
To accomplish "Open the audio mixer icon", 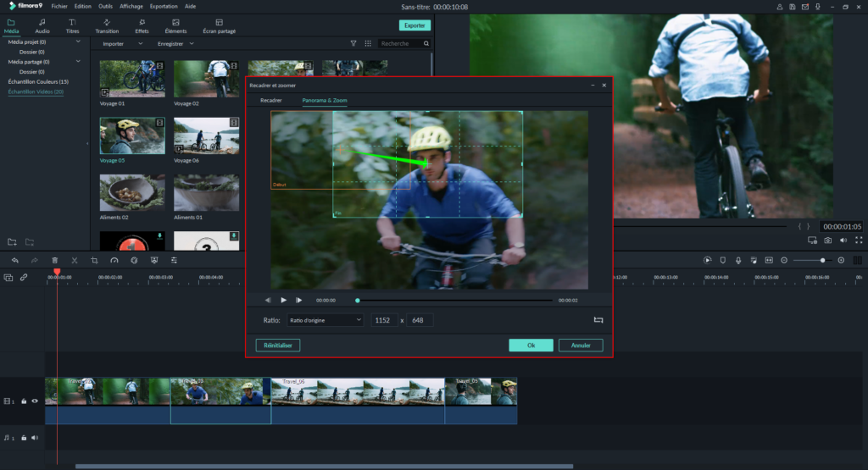I will point(754,261).
